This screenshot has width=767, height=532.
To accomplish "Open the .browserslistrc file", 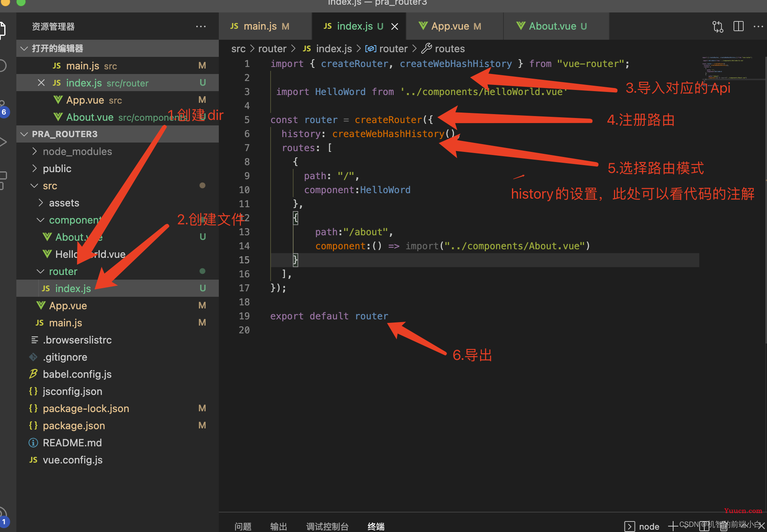I will [118, 340].
